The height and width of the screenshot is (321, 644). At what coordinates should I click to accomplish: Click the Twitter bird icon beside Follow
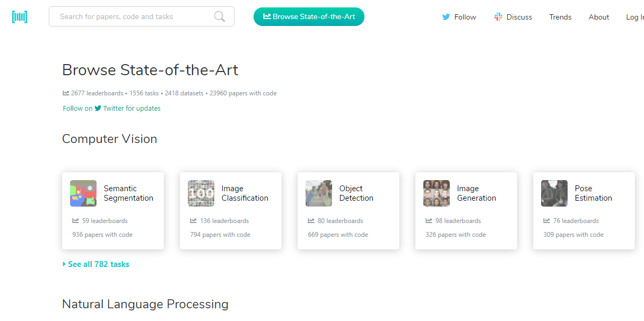(x=446, y=17)
